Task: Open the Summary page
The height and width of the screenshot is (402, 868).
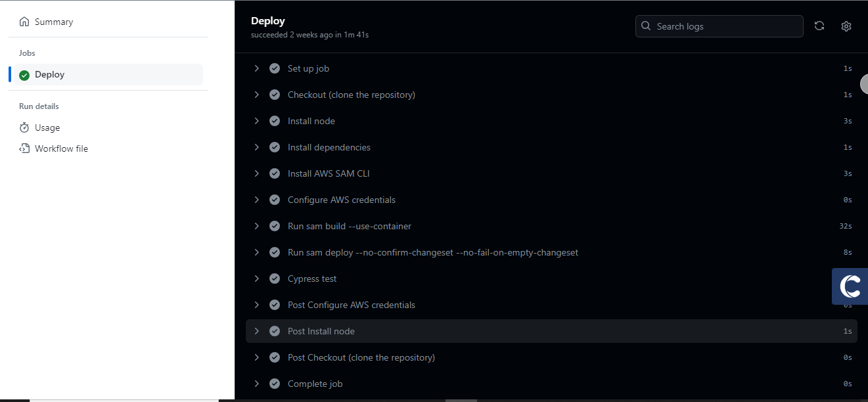Action: (x=54, y=22)
